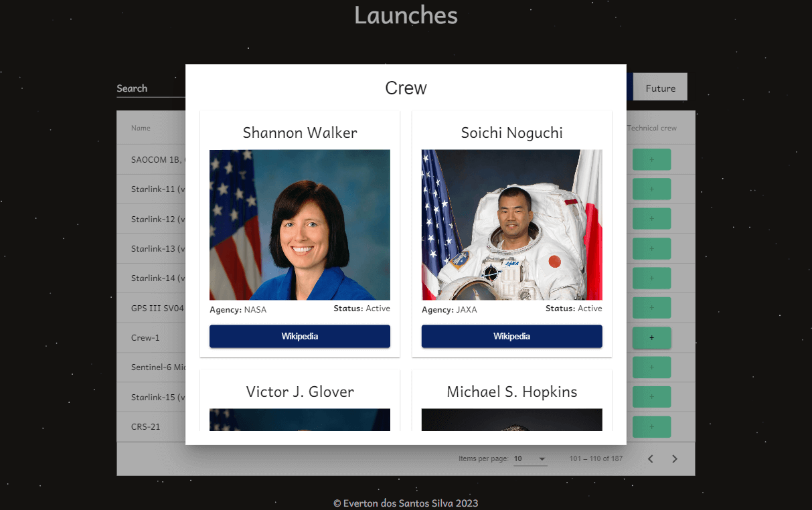Click the plus button in Crew-1 row

(x=651, y=337)
